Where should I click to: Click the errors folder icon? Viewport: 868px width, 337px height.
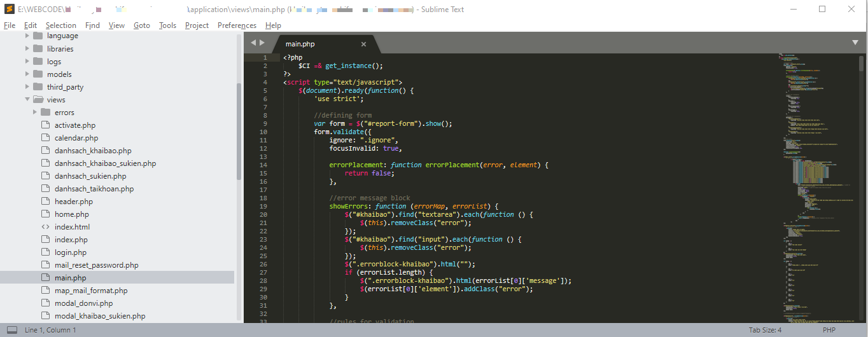pyautogui.click(x=45, y=112)
